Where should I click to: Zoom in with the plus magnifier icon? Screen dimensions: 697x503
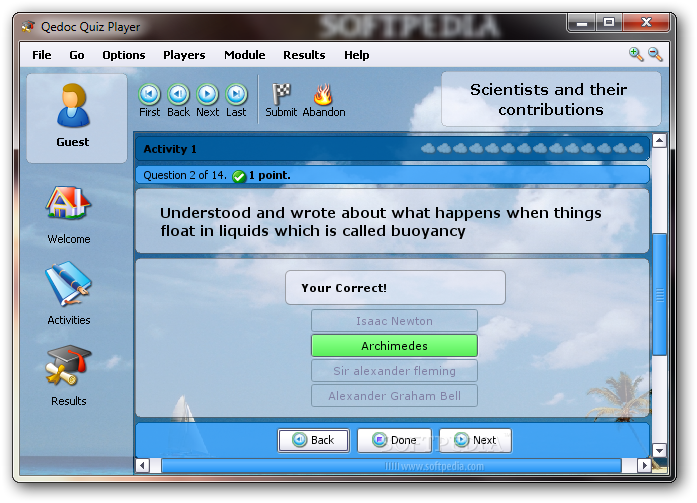point(636,54)
